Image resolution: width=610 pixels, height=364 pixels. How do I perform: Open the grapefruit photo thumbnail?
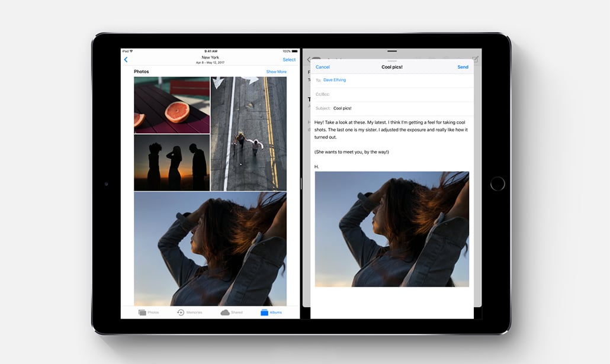[172, 105]
